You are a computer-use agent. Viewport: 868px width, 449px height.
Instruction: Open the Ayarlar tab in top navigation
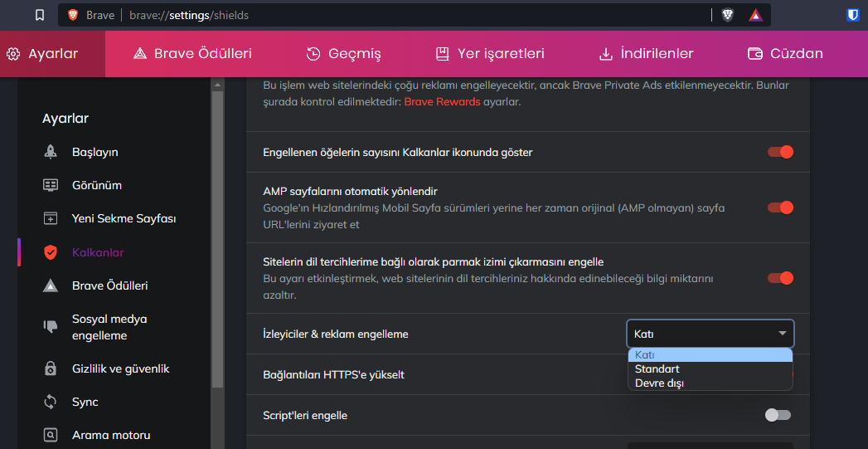click(x=52, y=54)
